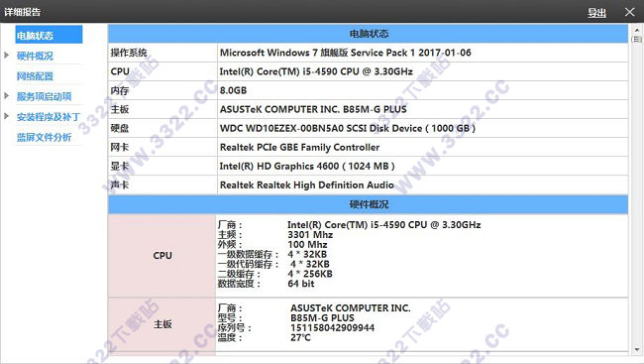Click the scrollbar down arrow

coord(637,350)
